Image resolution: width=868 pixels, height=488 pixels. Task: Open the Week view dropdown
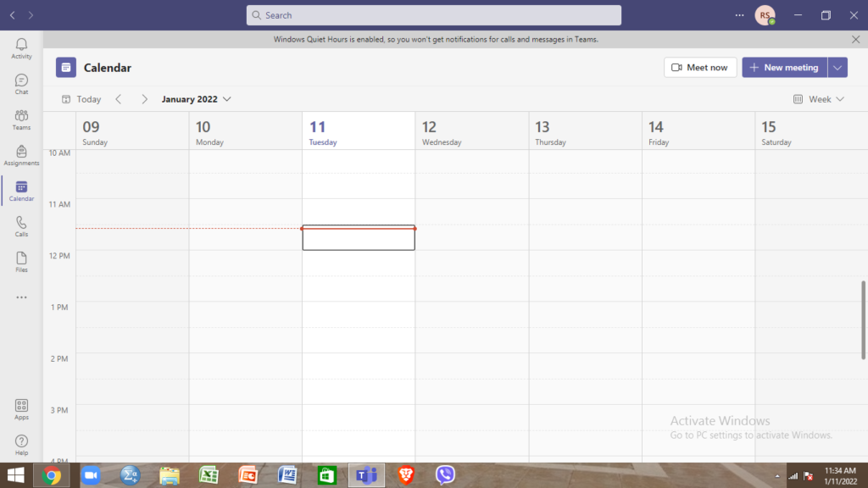[819, 99]
